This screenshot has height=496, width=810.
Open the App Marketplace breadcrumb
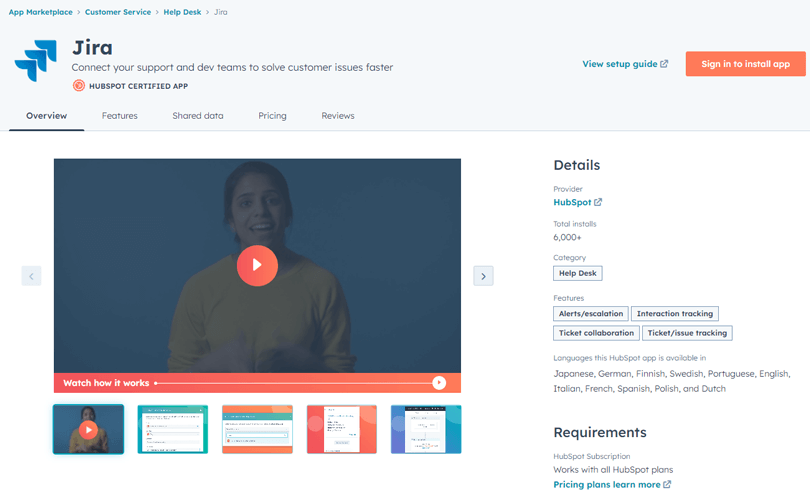[40, 12]
